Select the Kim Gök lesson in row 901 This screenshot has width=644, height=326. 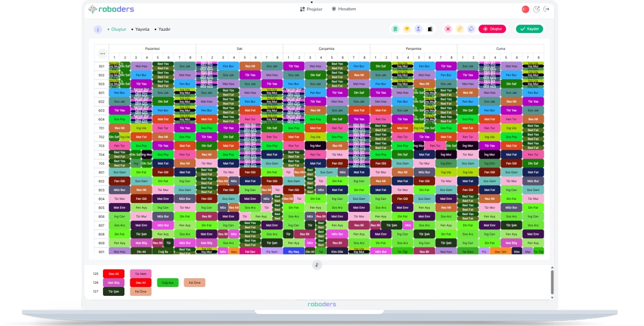337,251
